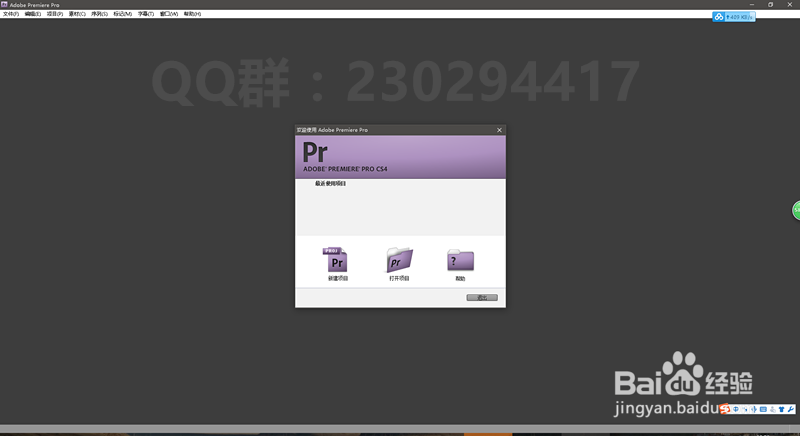
Task: Open the Sogou toolbox wrench icon
Action: pyautogui.click(x=791, y=409)
